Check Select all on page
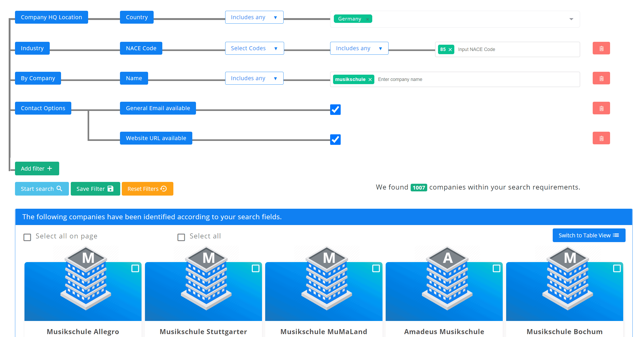 [27, 237]
